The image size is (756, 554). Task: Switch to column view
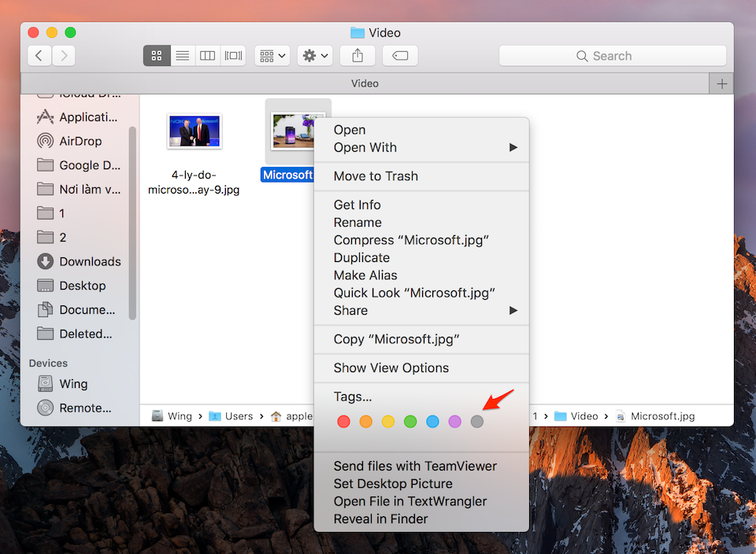207,55
